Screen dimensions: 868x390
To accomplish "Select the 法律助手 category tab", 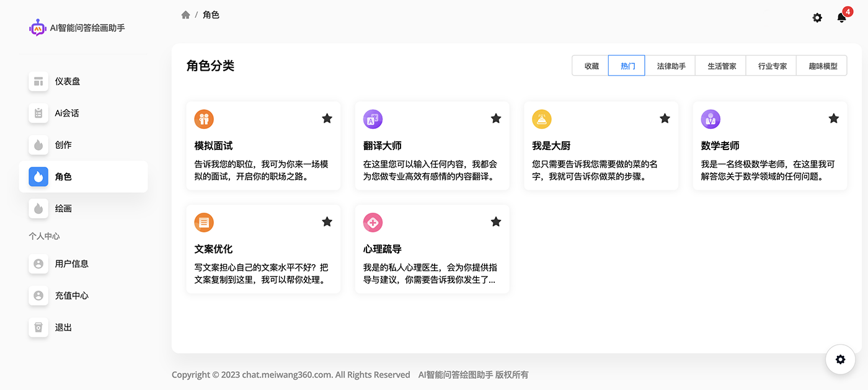I will click(671, 66).
